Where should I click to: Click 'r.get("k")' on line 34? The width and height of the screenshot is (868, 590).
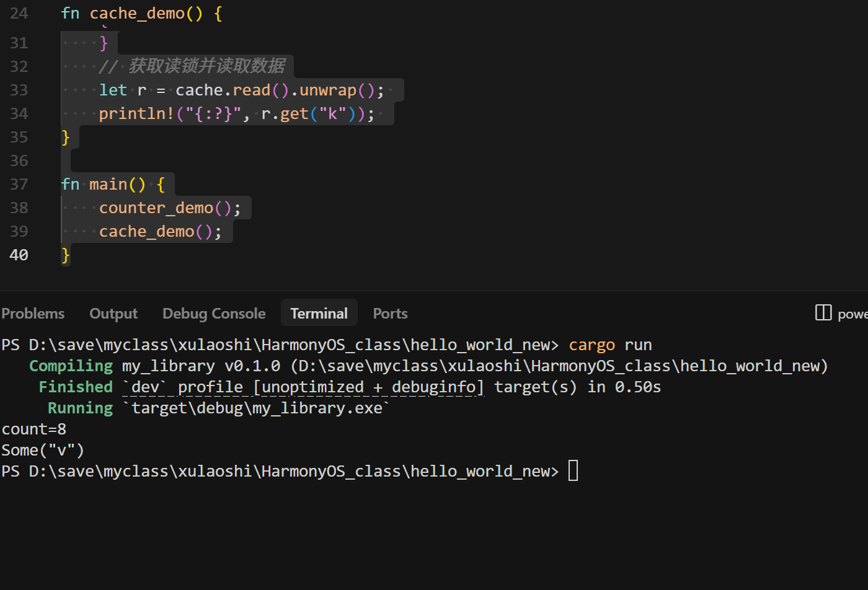pos(309,114)
